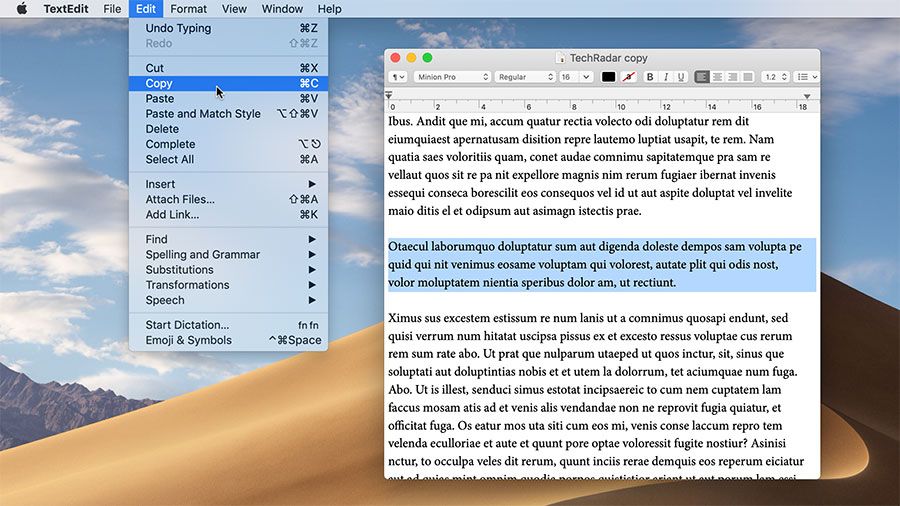Open the black text color swatch

pyautogui.click(x=608, y=77)
